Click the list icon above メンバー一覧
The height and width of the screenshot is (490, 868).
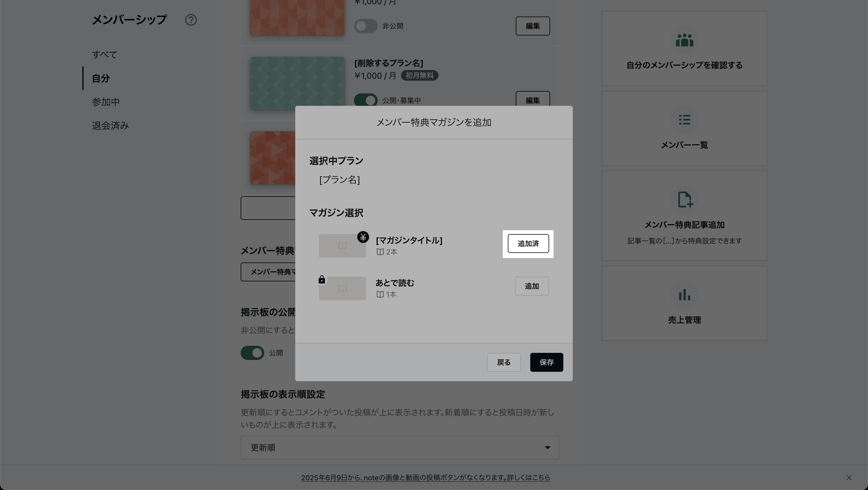684,120
